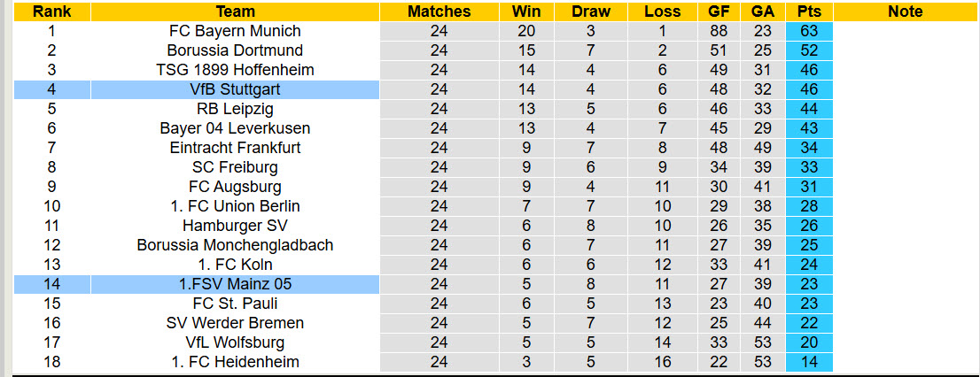Click the Rank column header
The width and height of the screenshot is (980, 377).
point(51,12)
